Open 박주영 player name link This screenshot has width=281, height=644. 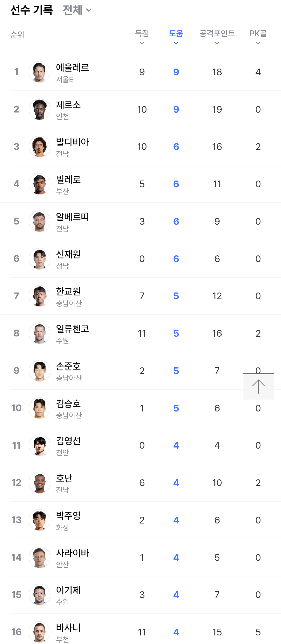68,516
